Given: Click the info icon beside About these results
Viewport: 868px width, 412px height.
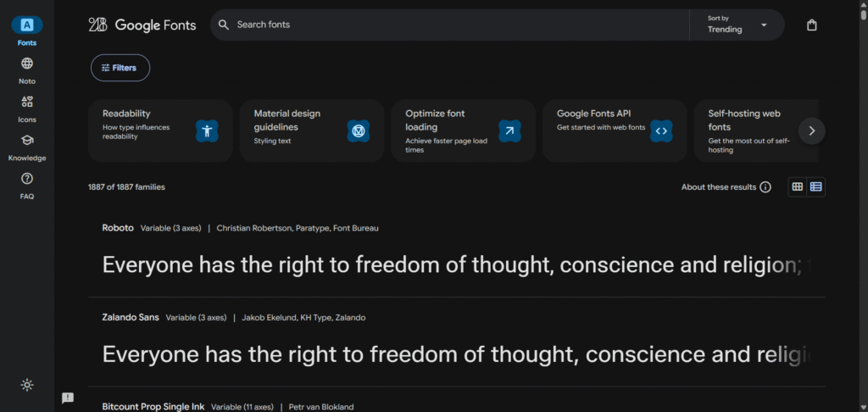Looking at the screenshot, I should 765,187.
